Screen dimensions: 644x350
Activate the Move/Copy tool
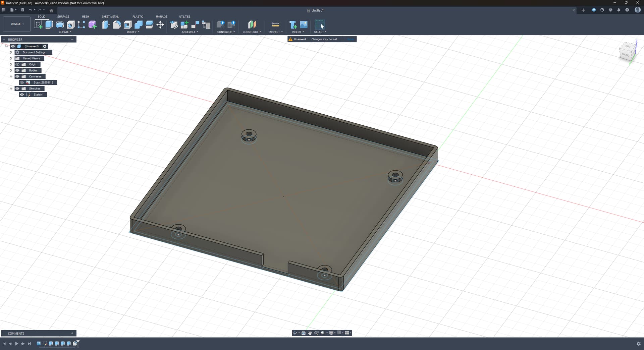pos(160,24)
